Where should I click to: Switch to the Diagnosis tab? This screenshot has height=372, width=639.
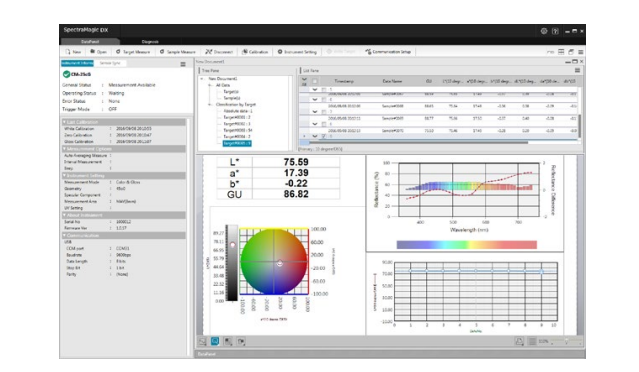[x=150, y=42]
